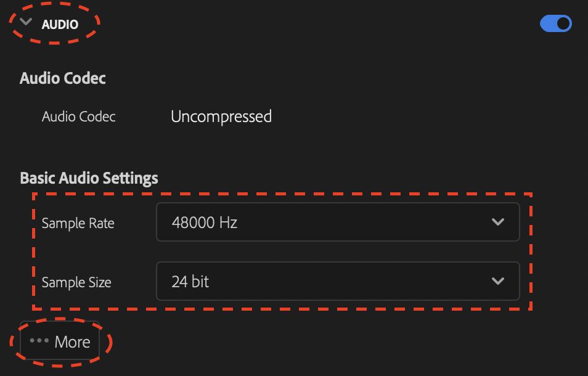Click the Basic Audio Settings heading
Image resolution: width=588 pixels, height=376 pixels.
coord(89,178)
